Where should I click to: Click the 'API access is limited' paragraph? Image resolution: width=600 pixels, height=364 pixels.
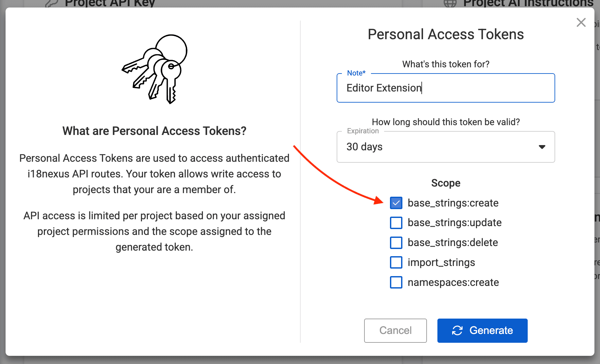154,231
